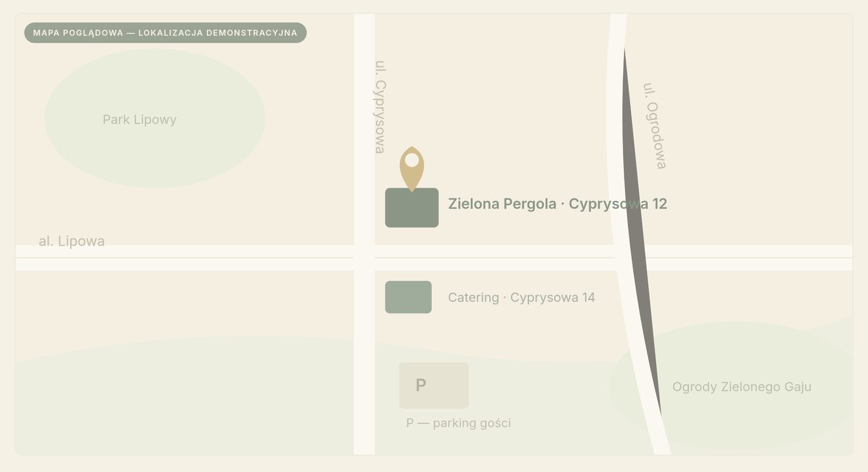Click the ul. Cyprysowa street label
Screen dimensions: 868x472
(x=380, y=107)
